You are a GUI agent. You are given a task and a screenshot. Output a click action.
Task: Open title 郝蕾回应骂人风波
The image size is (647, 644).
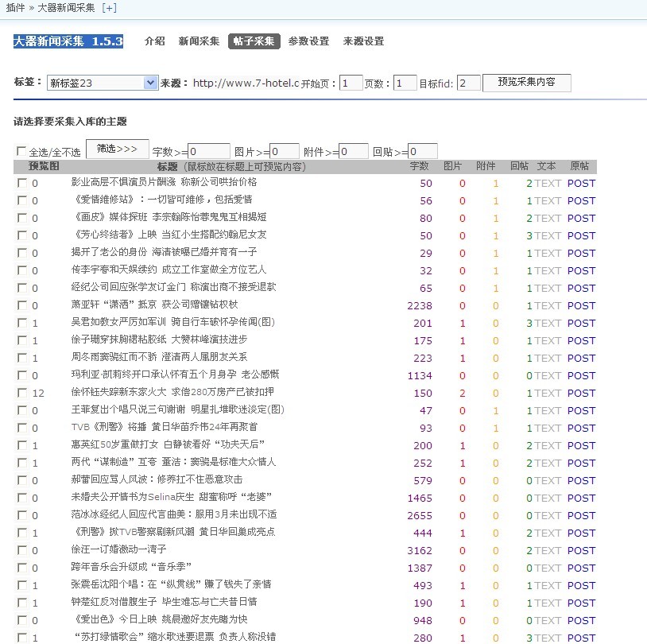(x=157, y=479)
